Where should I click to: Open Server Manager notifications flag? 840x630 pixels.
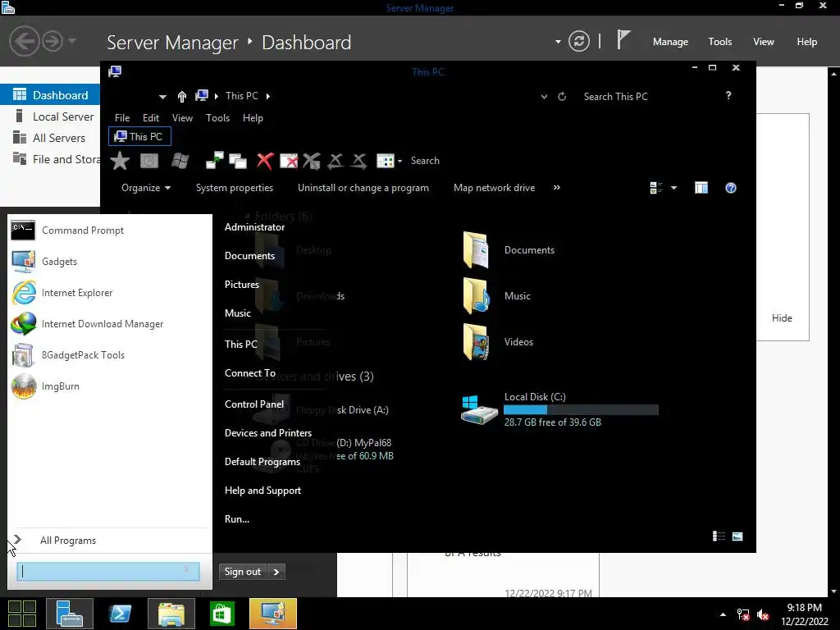tap(623, 40)
